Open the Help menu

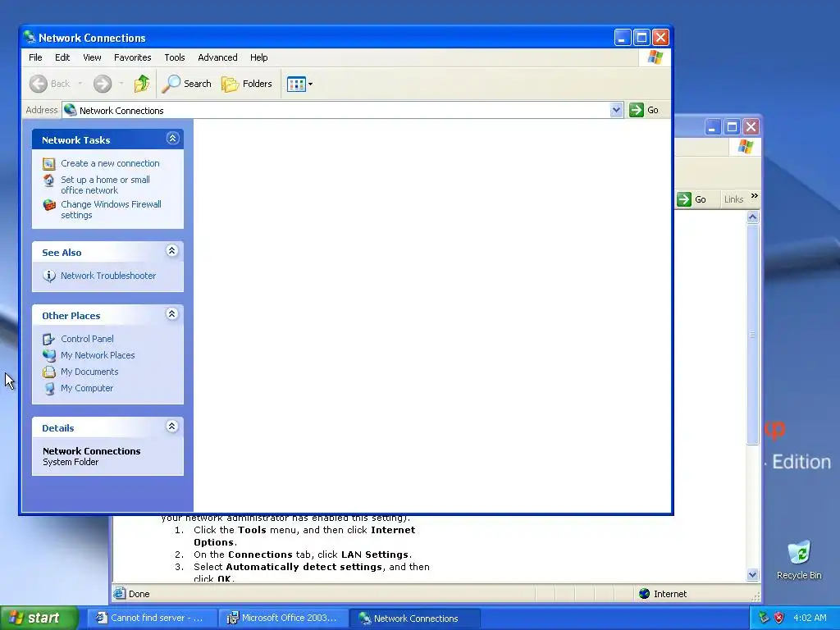pos(258,57)
